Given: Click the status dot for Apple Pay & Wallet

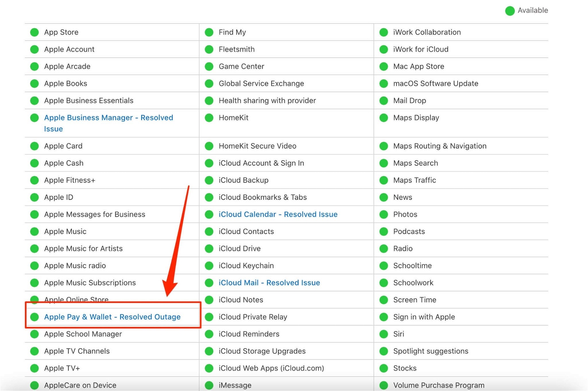Looking at the screenshot, I should coord(35,317).
